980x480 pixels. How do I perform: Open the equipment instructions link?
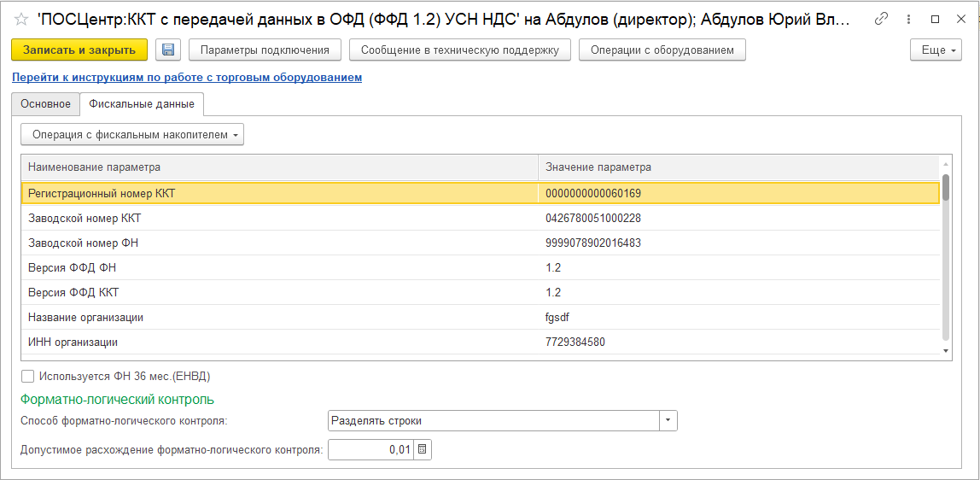(x=187, y=78)
